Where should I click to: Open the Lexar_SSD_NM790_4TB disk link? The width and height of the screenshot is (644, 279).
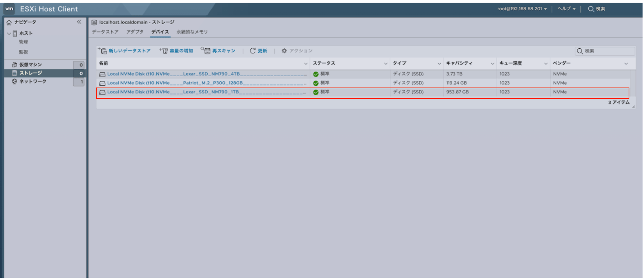tap(207, 74)
